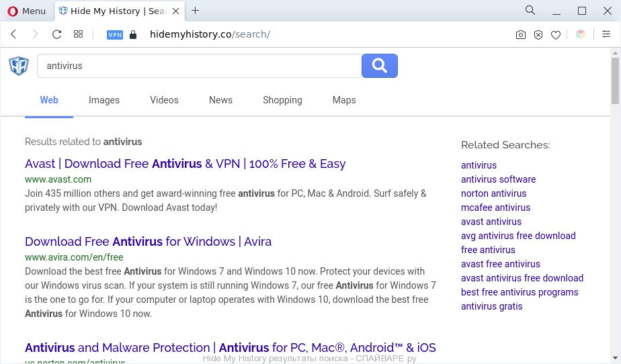Open Easy Setup sliders icon

point(606,34)
